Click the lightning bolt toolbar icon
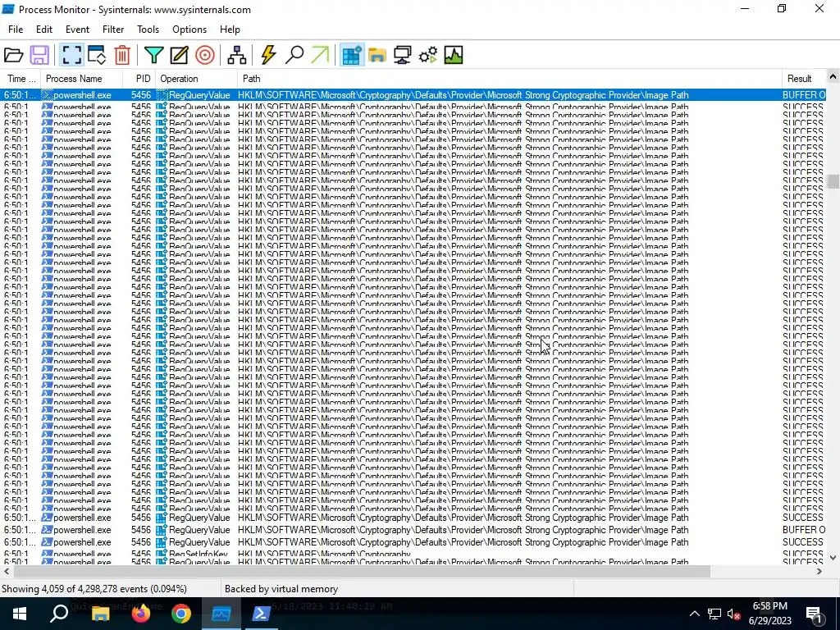Image resolution: width=840 pixels, height=630 pixels. pos(268,55)
